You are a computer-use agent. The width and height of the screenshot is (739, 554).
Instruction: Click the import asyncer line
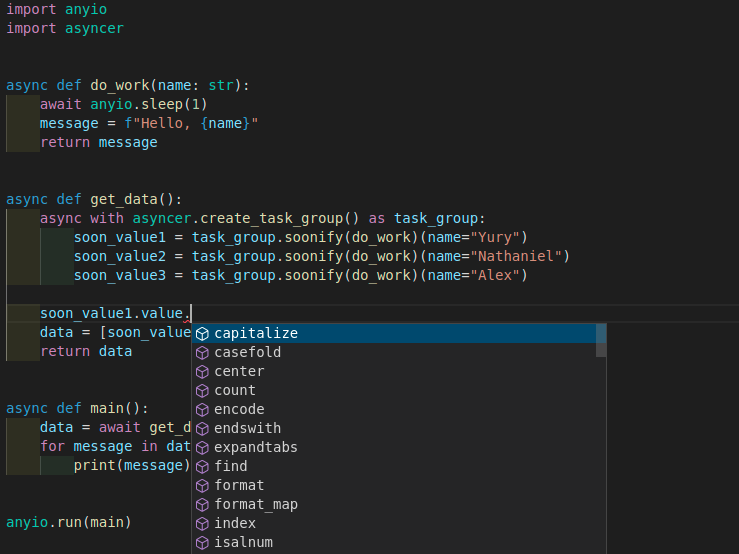click(65, 28)
